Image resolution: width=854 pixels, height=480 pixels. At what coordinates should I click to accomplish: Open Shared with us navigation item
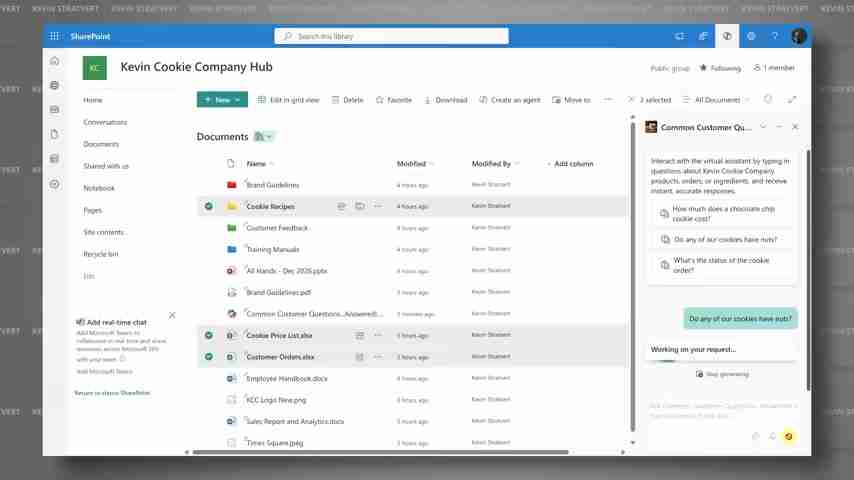106,166
